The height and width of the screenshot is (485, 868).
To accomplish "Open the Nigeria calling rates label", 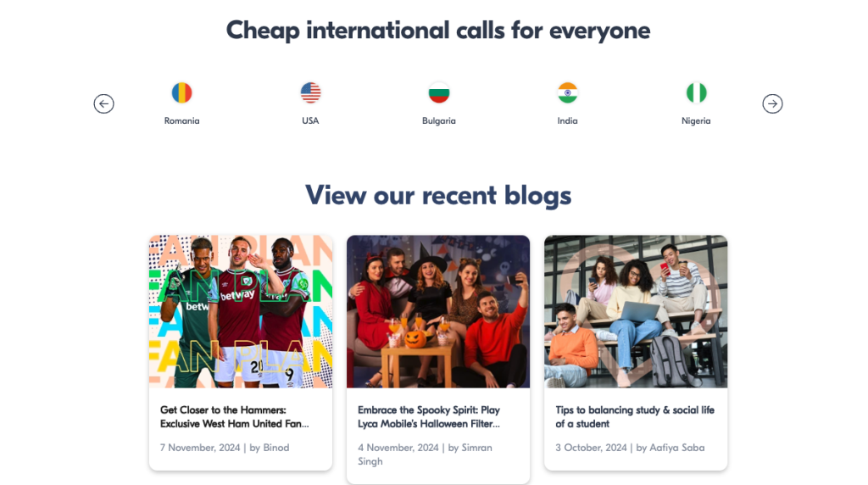I will [x=696, y=120].
